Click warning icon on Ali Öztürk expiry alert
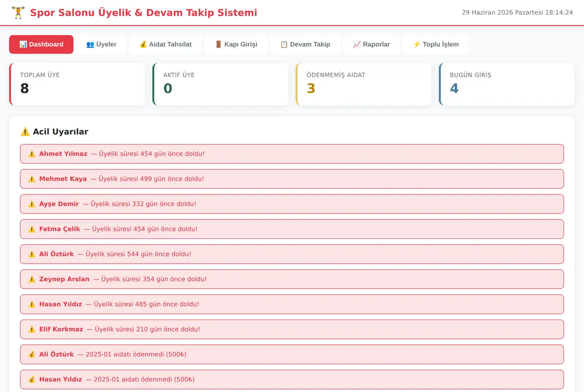Screen dimensions: 584x392 click(x=32, y=254)
